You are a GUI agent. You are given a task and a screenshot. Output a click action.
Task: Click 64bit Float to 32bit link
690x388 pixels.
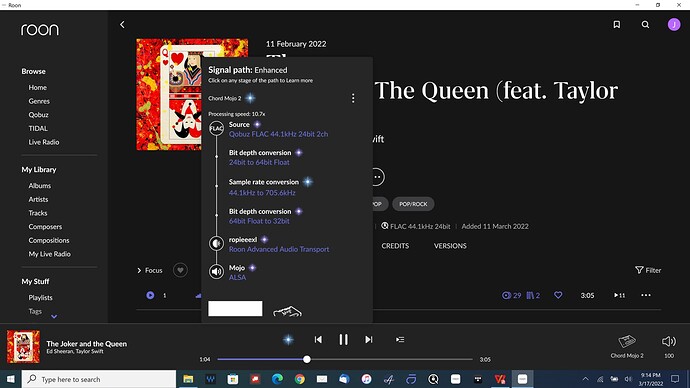[259, 221]
